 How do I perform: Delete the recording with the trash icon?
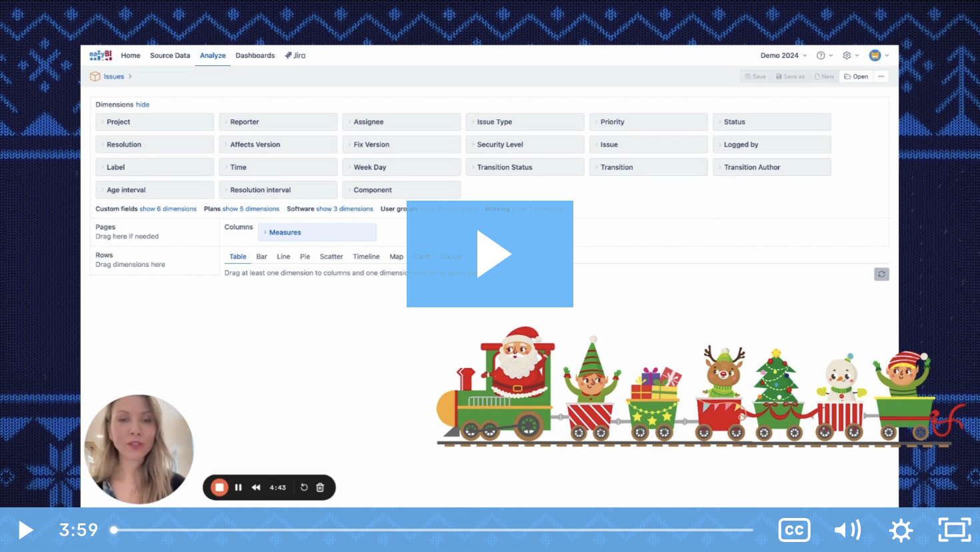(320, 487)
